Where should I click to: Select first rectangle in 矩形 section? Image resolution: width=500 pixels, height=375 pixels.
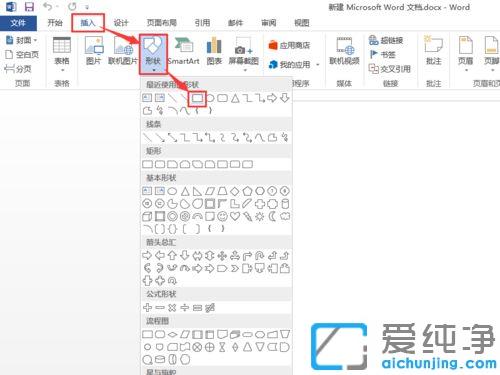147,164
